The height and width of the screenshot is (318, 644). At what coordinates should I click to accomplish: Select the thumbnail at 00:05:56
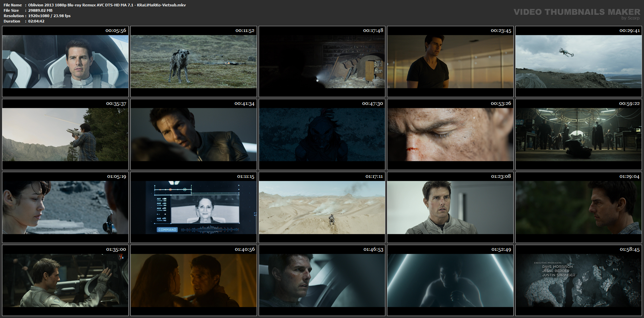65,62
